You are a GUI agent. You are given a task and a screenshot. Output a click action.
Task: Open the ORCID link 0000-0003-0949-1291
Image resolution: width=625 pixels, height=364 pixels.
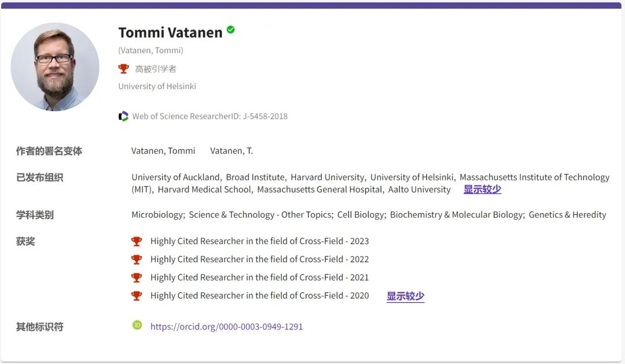[x=226, y=326]
